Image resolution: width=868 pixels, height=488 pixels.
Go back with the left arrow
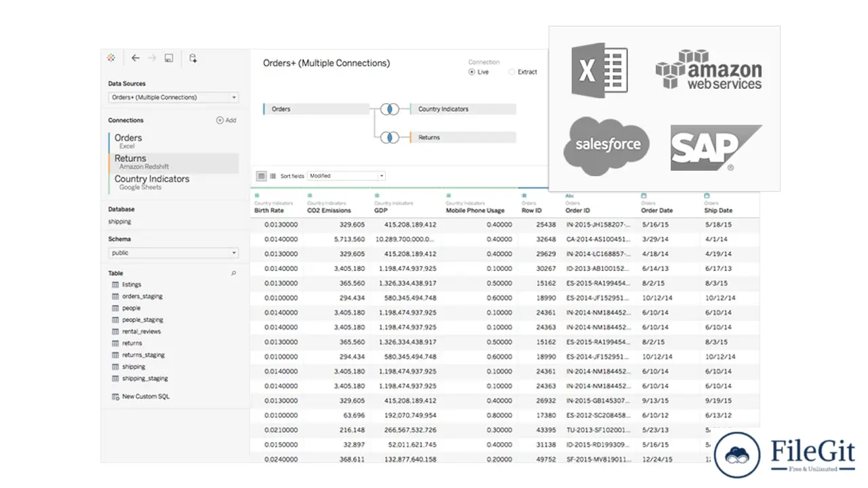click(136, 58)
